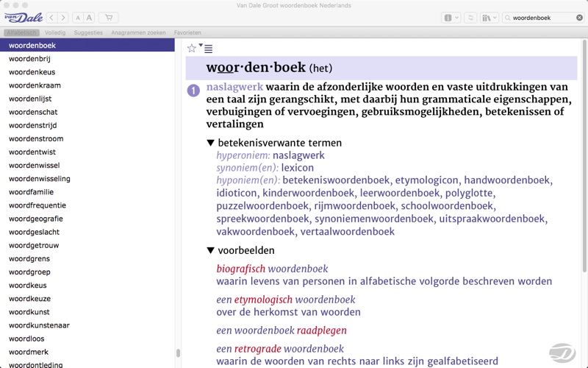Edit the search field containing woordenboek
The width and height of the screenshot is (588, 368).
[x=543, y=18]
